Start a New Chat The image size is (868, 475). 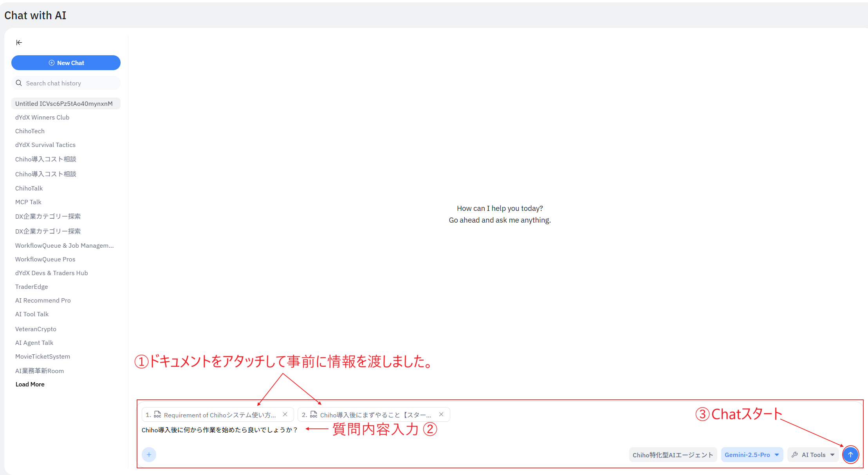pos(66,63)
